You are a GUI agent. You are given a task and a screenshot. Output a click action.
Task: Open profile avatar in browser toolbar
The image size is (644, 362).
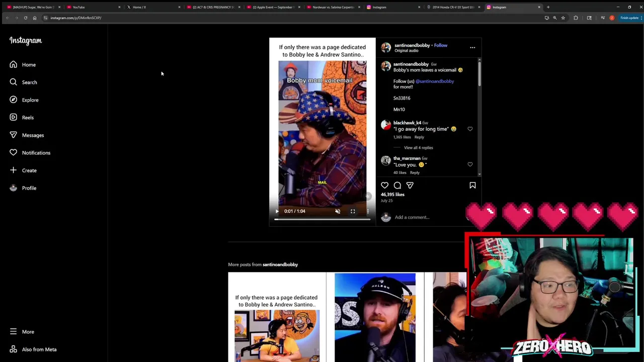[x=612, y=18]
